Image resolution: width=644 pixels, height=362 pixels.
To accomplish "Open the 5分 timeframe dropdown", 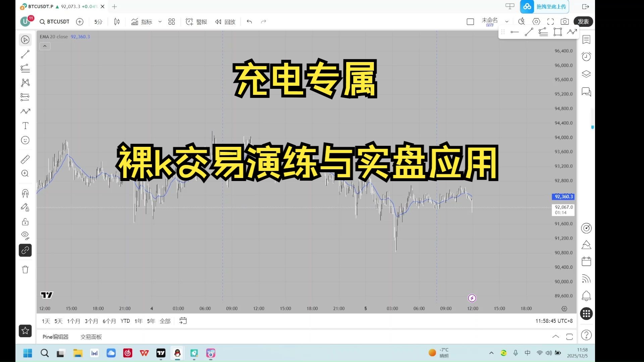I will [98, 22].
